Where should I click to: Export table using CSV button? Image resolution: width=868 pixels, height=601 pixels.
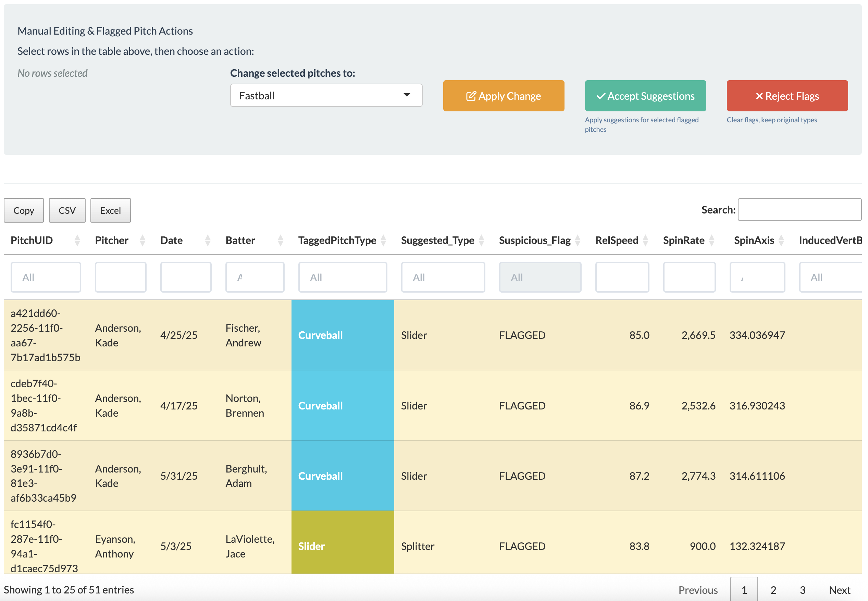coord(67,210)
